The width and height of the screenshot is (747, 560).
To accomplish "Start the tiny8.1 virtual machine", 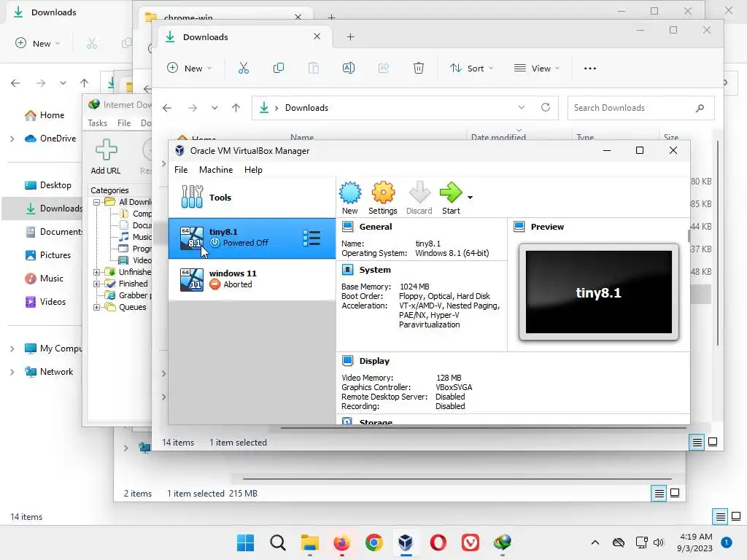I will (451, 198).
